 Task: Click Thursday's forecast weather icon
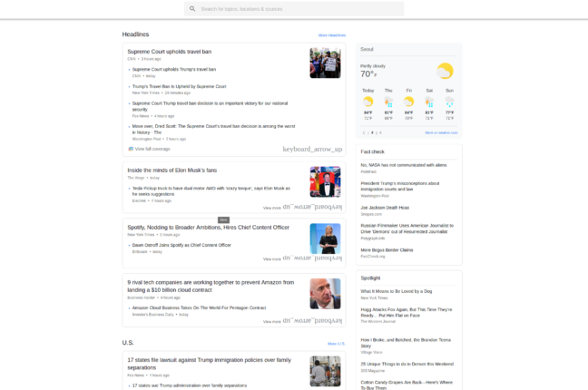click(388, 102)
